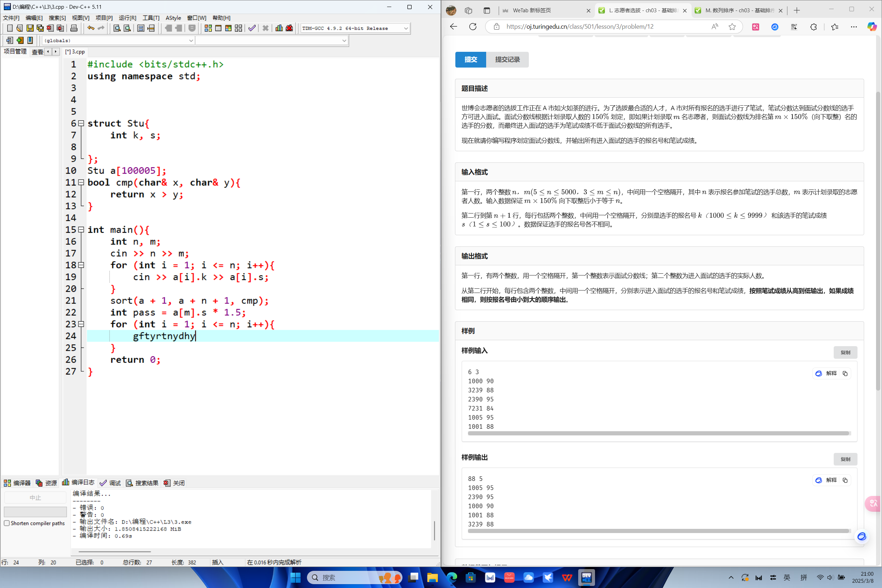Viewport: 882px width, 588px height.
Task: Click the Redo arrow icon
Action: coord(101,28)
